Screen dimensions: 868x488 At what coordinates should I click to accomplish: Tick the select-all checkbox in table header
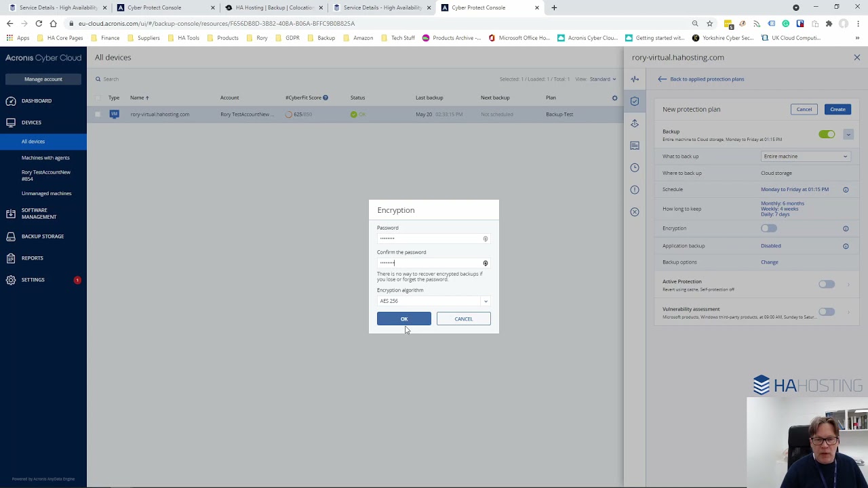(98, 98)
